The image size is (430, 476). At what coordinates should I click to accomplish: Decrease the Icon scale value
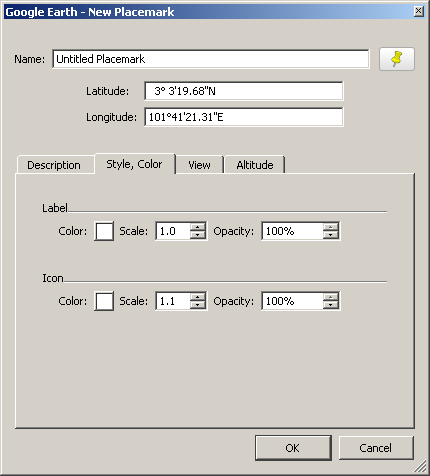pyautogui.click(x=198, y=305)
